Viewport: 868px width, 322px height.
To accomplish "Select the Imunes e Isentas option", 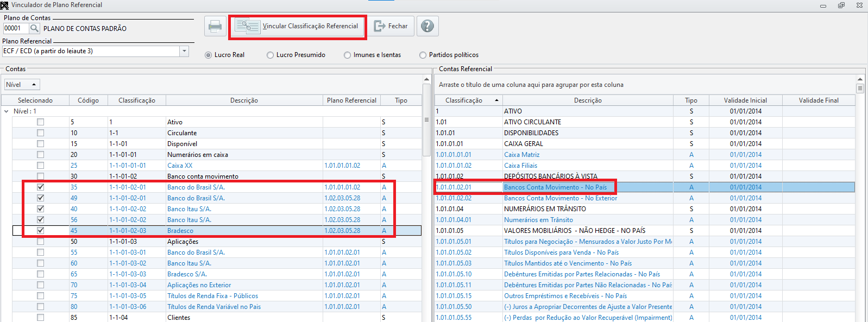I will point(373,55).
